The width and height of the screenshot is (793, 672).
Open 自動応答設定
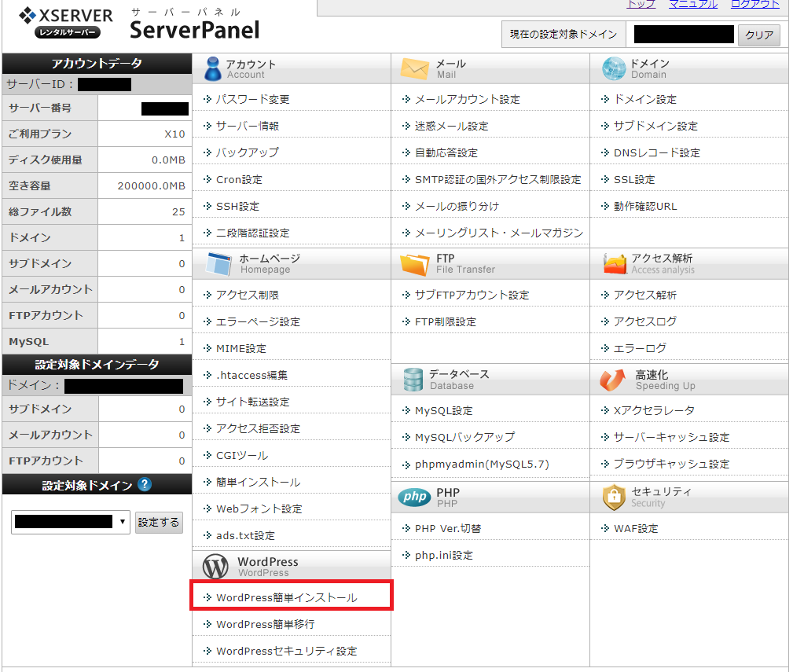(x=446, y=152)
